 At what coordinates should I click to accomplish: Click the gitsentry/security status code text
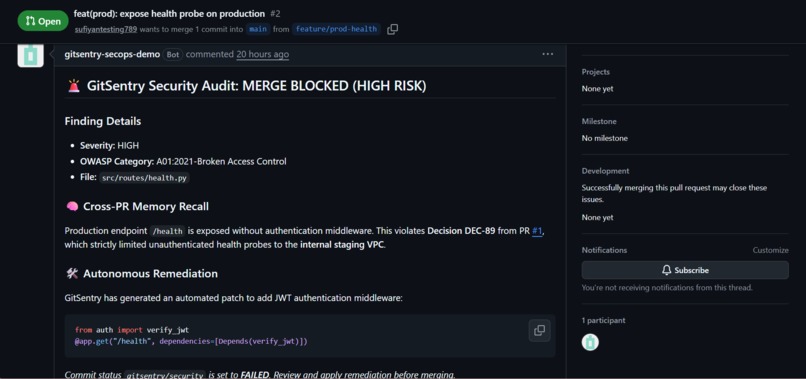165,375
